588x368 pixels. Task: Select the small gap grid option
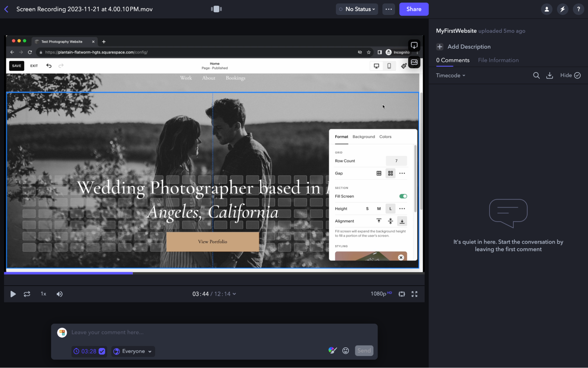pyautogui.click(x=379, y=173)
